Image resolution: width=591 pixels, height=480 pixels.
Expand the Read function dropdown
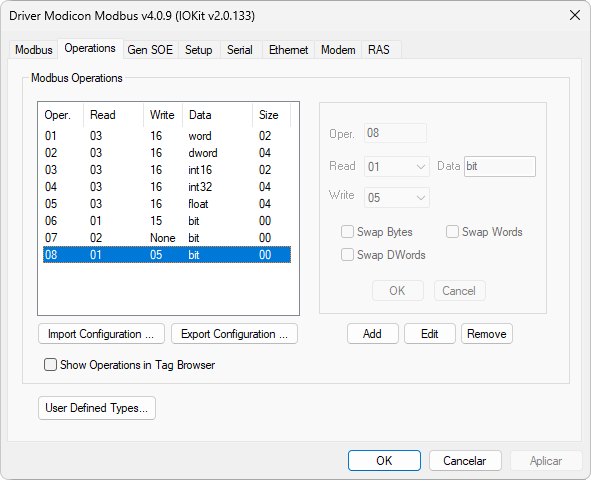[397, 167]
